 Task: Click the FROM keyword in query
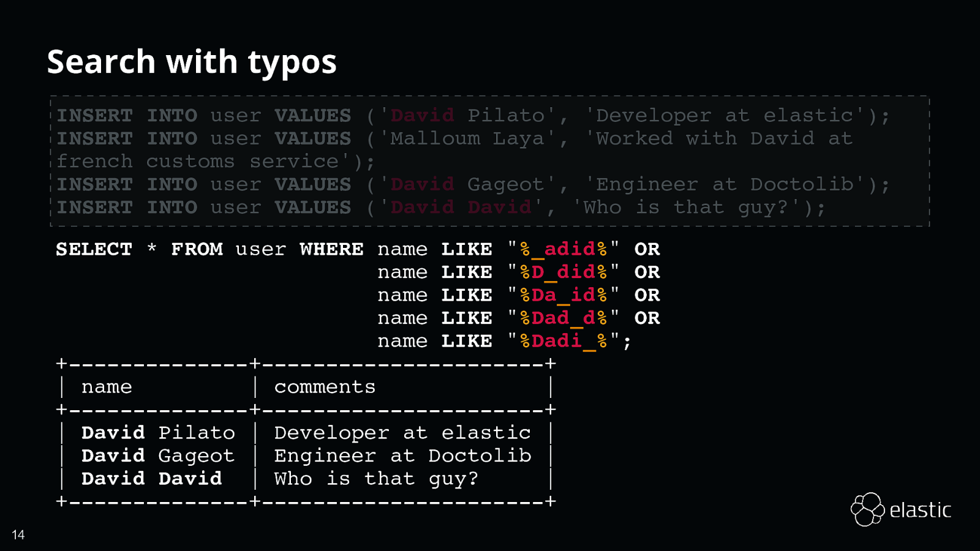(197, 249)
